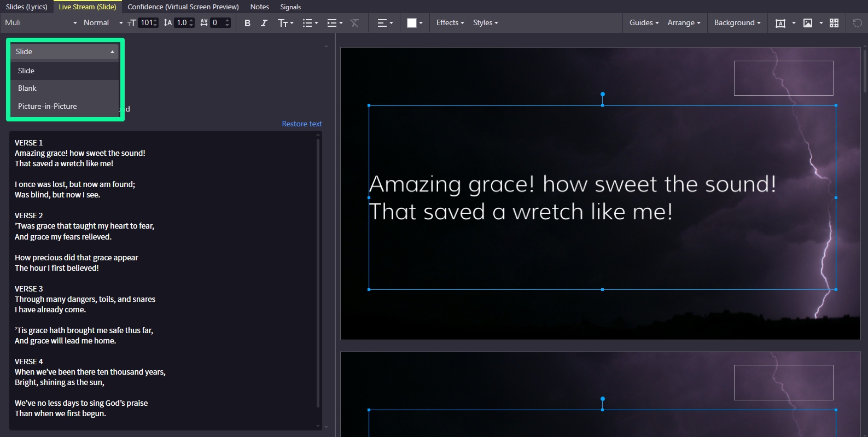Open the text alignment options

[x=385, y=23]
